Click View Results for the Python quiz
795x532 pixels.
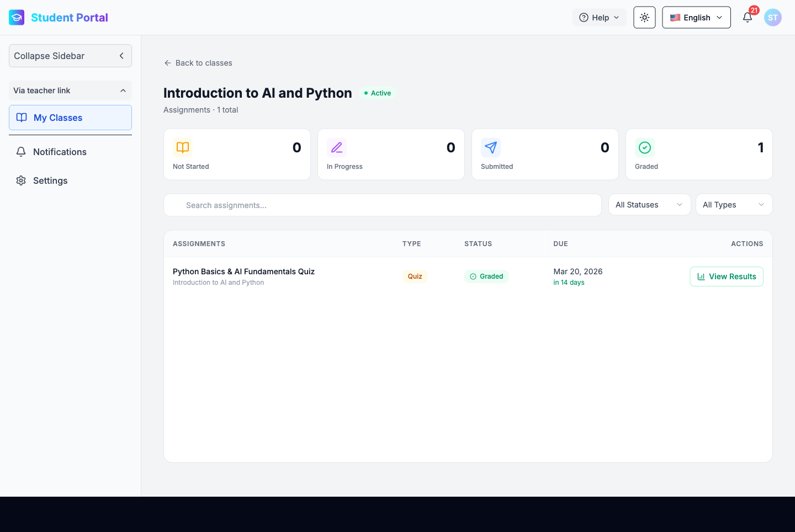(x=726, y=276)
